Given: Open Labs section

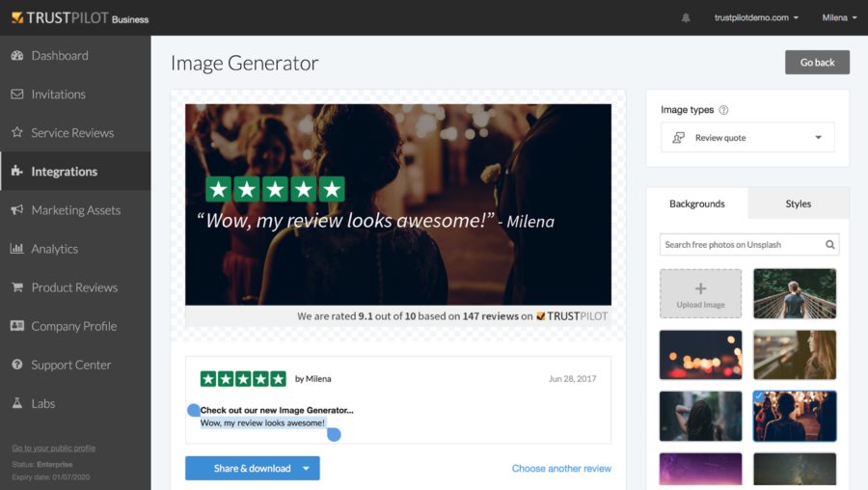Looking at the screenshot, I should point(75,403).
